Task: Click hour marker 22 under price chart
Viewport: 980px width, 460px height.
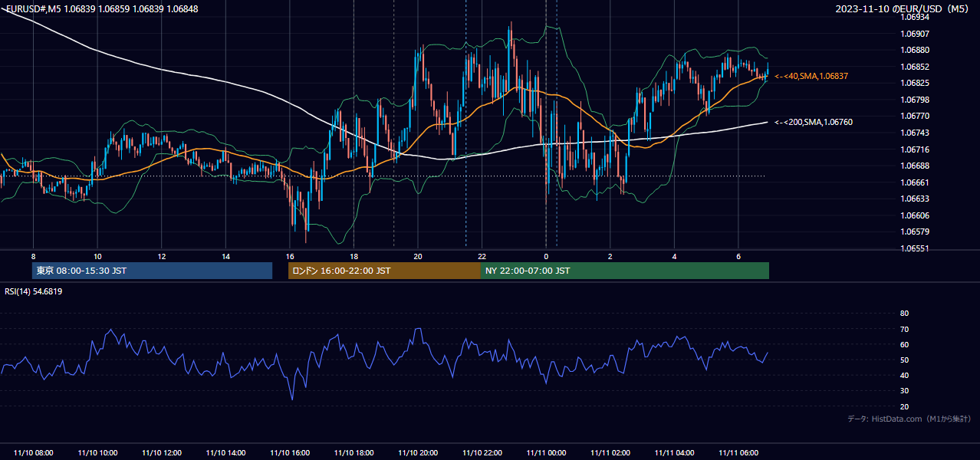Action: click(x=482, y=256)
